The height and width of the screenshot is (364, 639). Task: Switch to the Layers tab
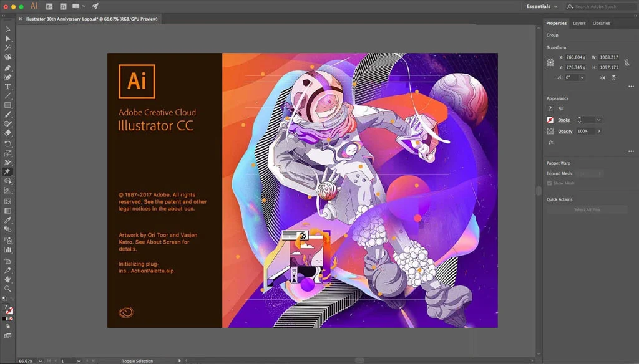coord(579,23)
